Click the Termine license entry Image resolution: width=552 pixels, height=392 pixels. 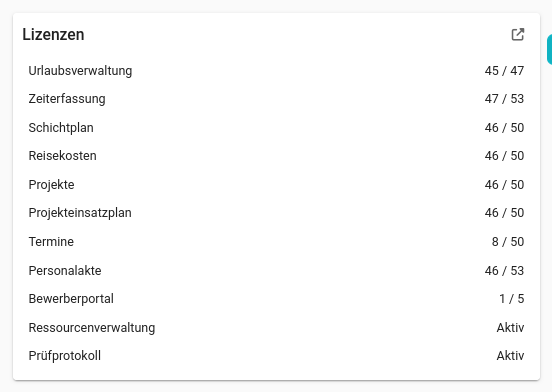point(276,242)
